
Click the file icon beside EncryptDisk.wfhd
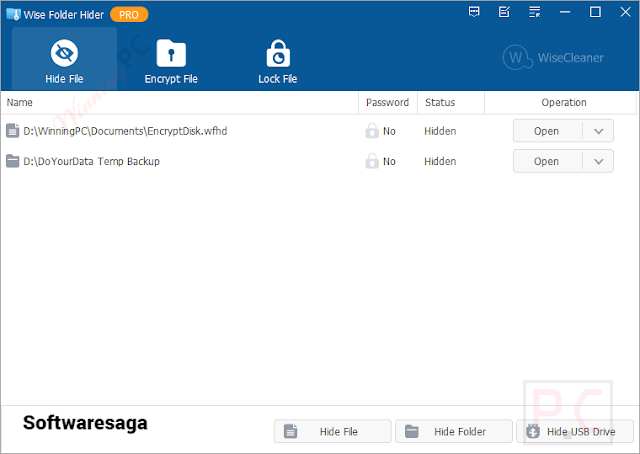13,131
